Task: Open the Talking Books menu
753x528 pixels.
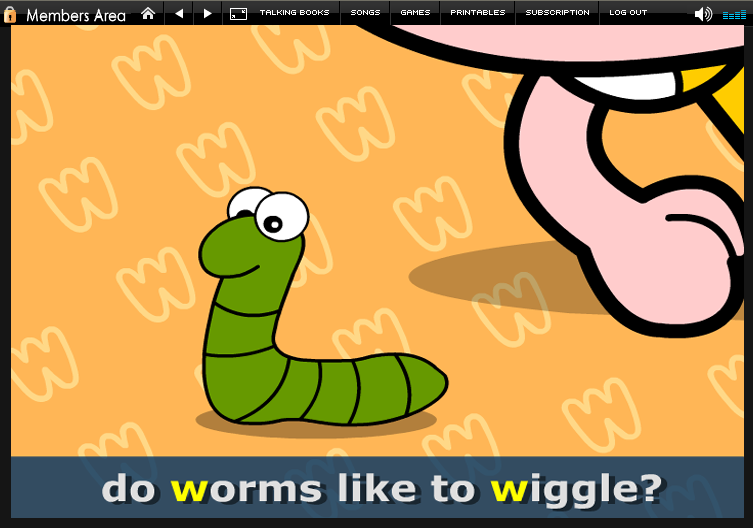Action: coord(294,12)
